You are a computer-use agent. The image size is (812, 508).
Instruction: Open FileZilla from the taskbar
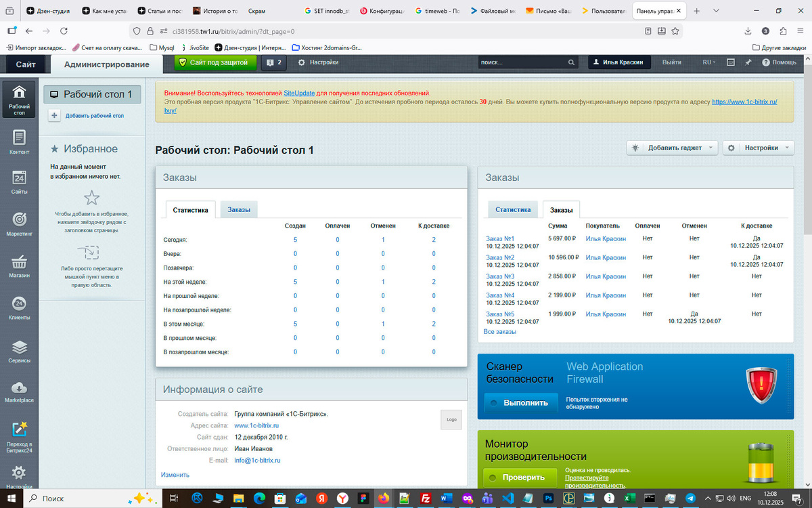coord(426,498)
